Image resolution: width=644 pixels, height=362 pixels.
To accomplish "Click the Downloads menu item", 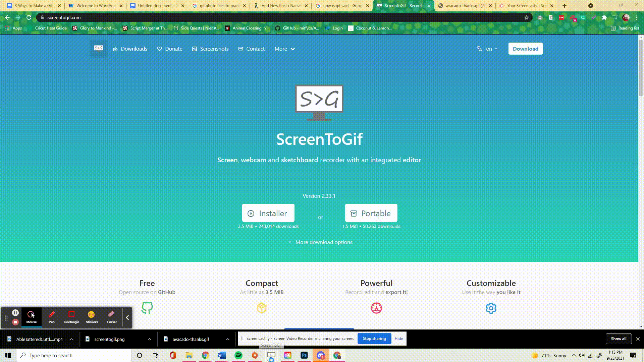I will 130,49.
